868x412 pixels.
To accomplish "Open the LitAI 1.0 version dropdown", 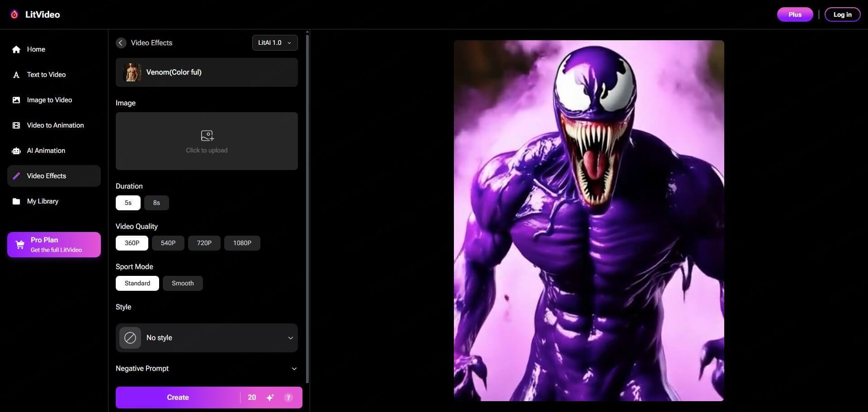I will (274, 43).
